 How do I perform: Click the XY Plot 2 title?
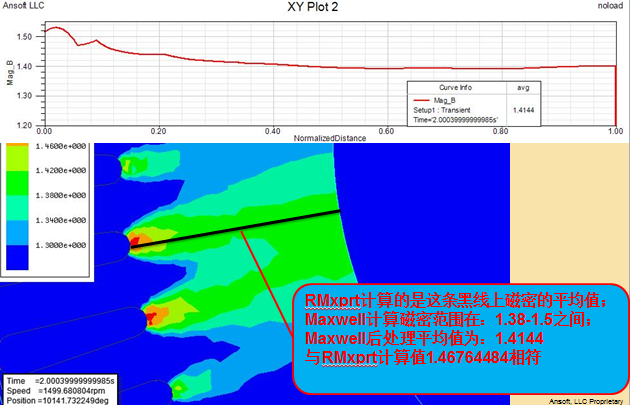[x=313, y=7]
